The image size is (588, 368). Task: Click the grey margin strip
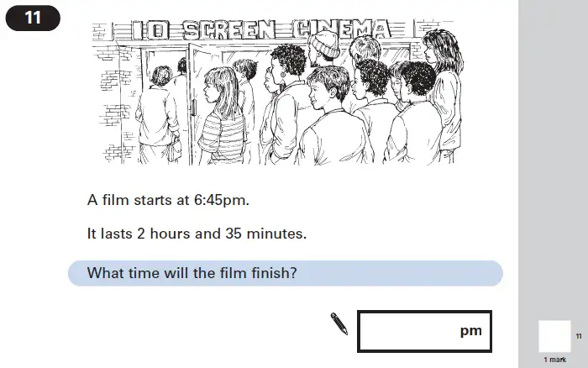(553, 184)
